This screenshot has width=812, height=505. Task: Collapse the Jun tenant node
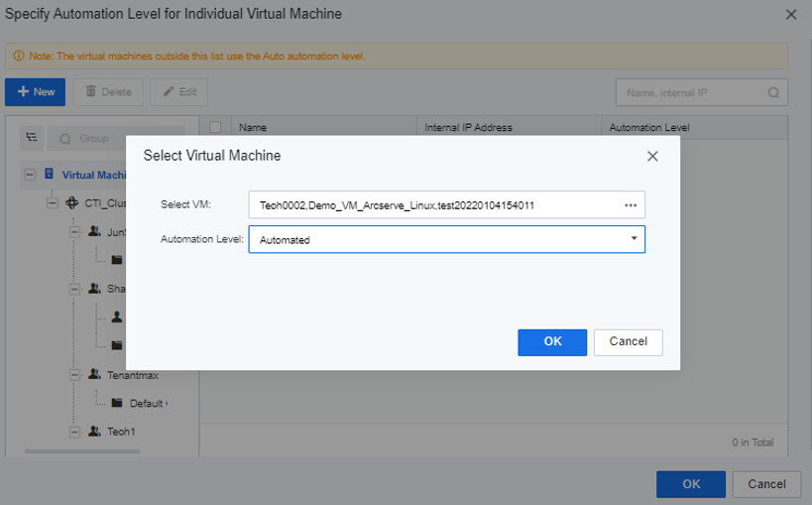(x=75, y=231)
